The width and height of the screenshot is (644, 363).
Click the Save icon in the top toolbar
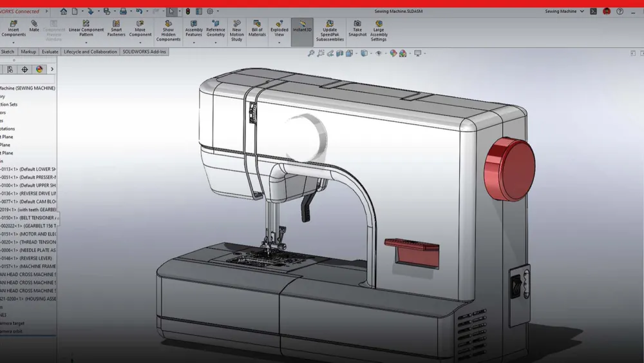[x=107, y=12]
